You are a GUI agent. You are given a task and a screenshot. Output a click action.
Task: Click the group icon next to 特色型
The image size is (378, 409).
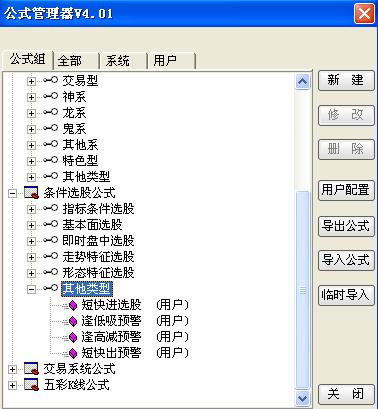point(51,160)
